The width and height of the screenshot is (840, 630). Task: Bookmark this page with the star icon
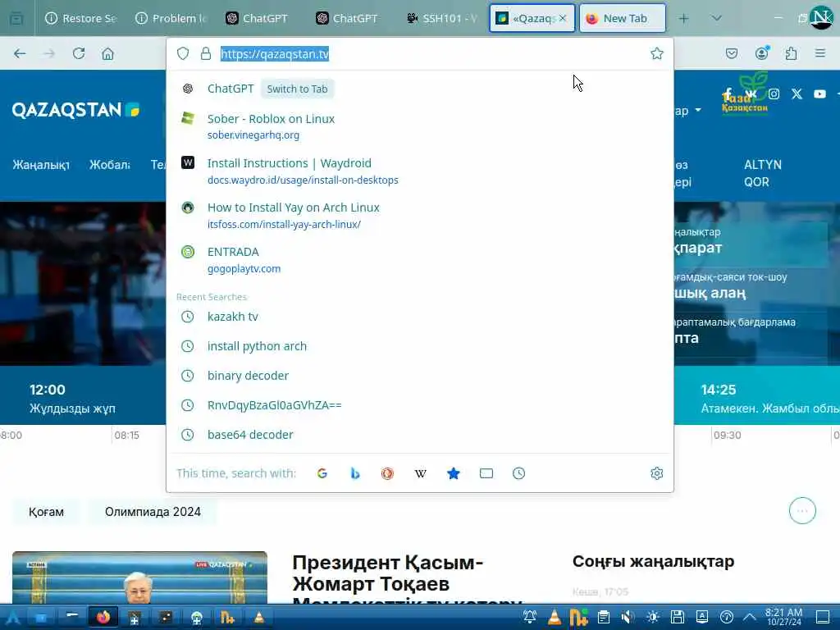(x=657, y=53)
